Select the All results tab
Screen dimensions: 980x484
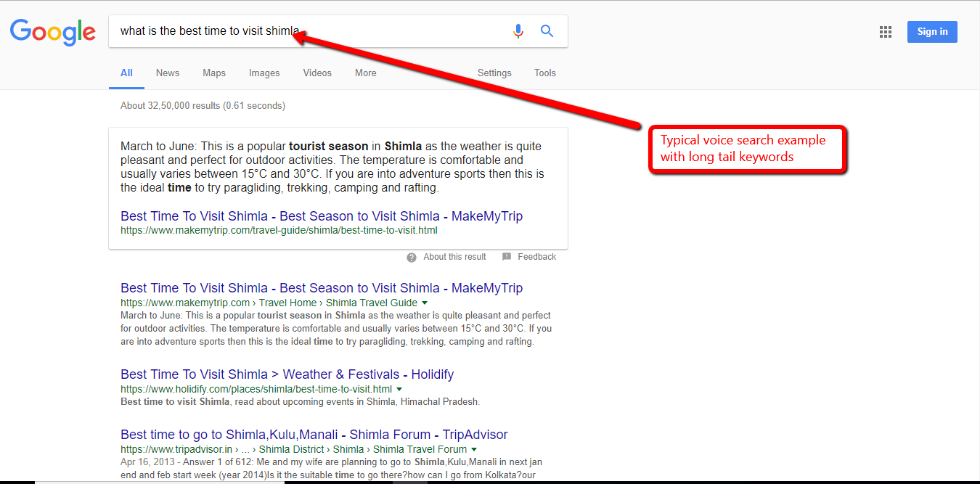point(126,73)
